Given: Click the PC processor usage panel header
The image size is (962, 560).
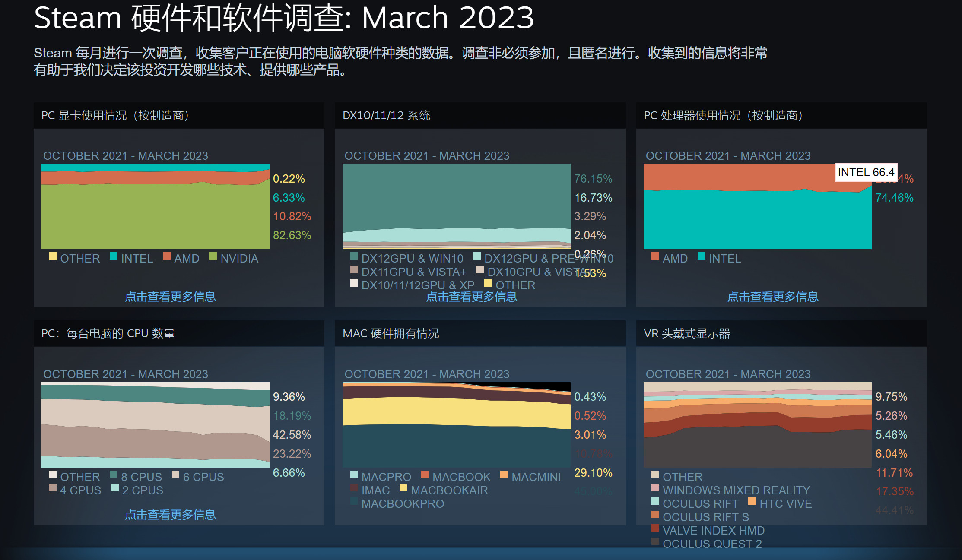Looking at the screenshot, I should pos(781,115).
